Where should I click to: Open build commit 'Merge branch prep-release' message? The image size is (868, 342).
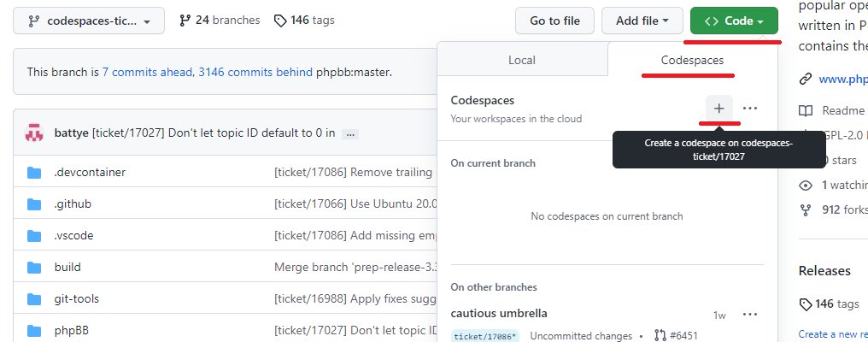355,267
